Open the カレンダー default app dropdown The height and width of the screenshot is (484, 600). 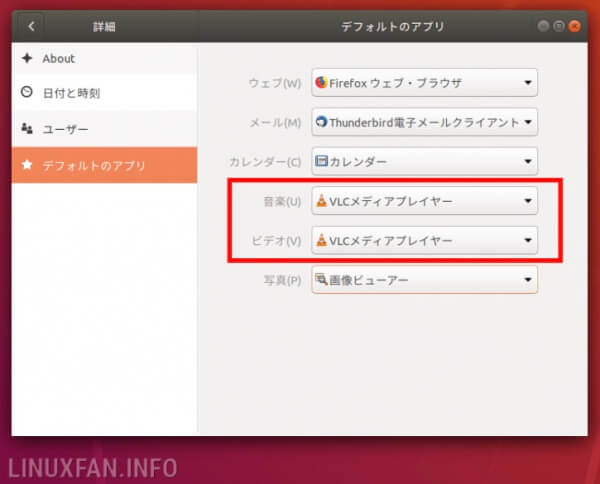point(424,161)
